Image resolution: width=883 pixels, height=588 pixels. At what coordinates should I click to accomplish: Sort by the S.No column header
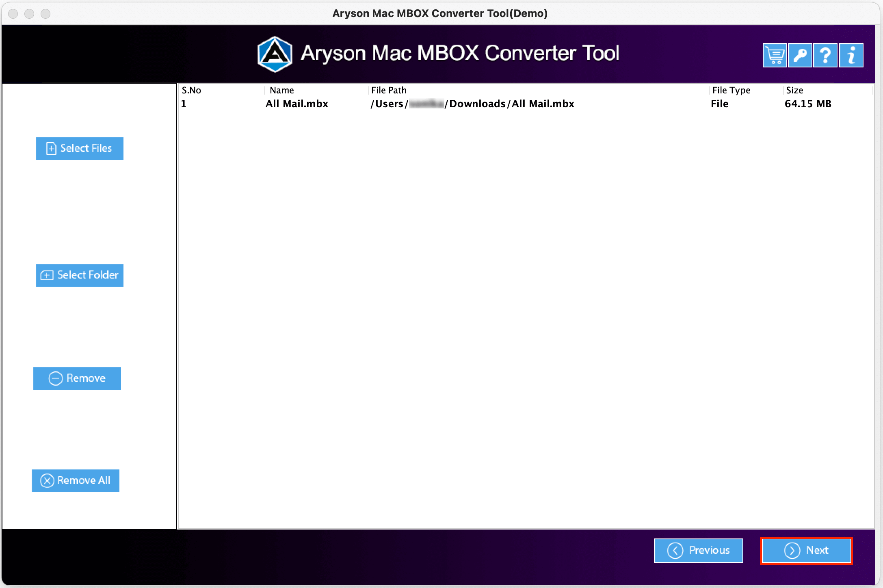pos(221,90)
